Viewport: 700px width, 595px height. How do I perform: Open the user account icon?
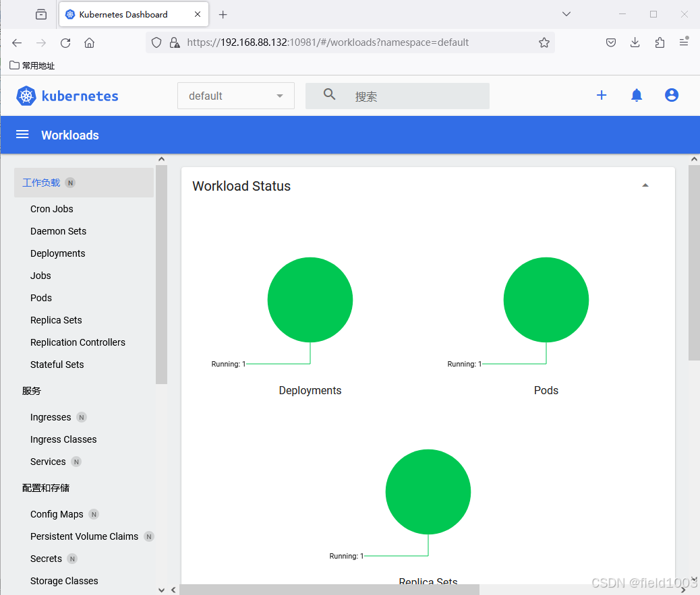[x=672, y=95]
